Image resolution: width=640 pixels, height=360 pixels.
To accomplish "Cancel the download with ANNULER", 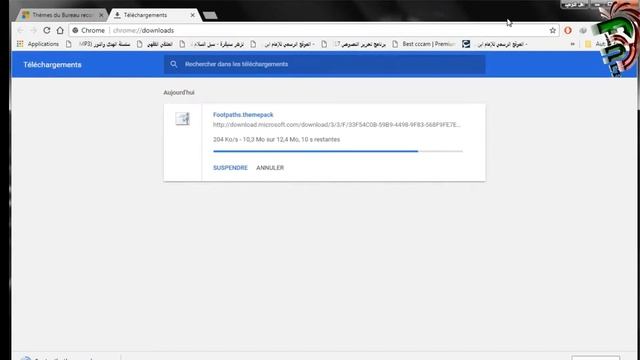I will tap(270, 168).
